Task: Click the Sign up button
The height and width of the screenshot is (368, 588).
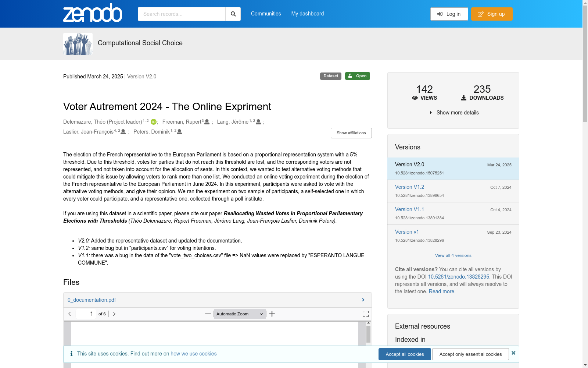Action: tap(492, 14)
